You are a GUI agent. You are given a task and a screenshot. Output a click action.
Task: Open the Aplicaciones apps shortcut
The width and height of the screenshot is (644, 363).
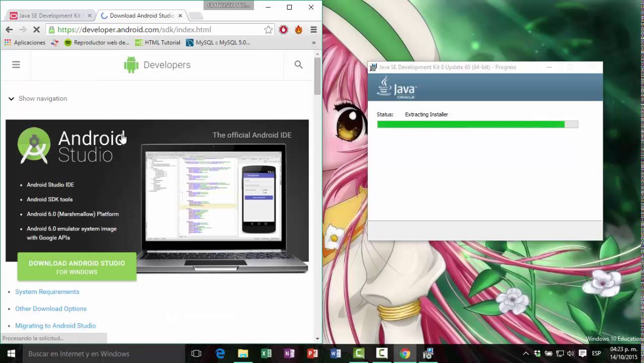coord(25,43)
